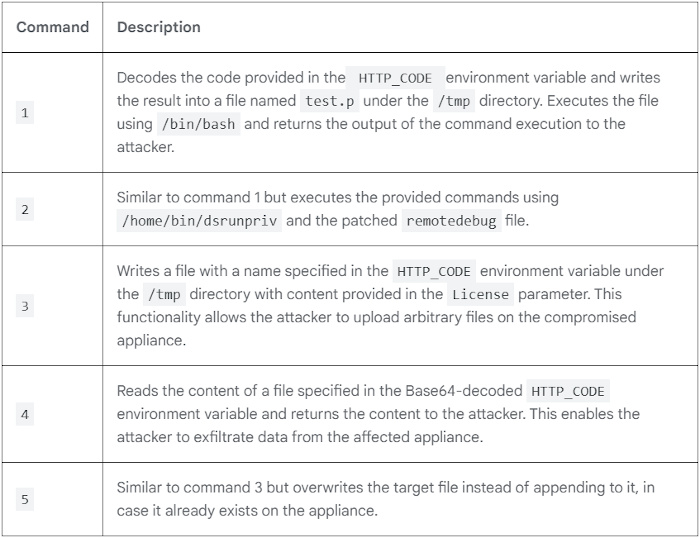The image size is (700, 538).
Task: Select command number 5 cell
Action: (x=25, y=499)
